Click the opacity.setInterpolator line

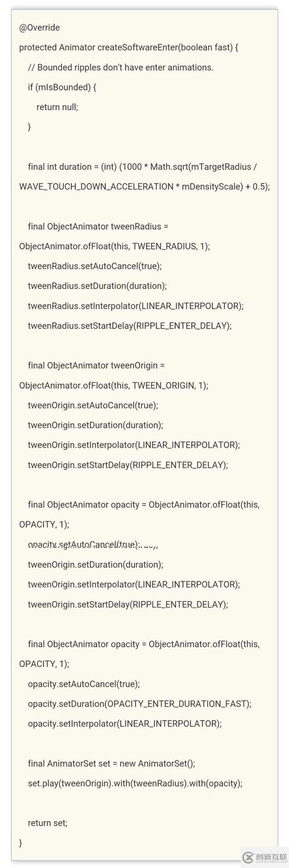125,723
